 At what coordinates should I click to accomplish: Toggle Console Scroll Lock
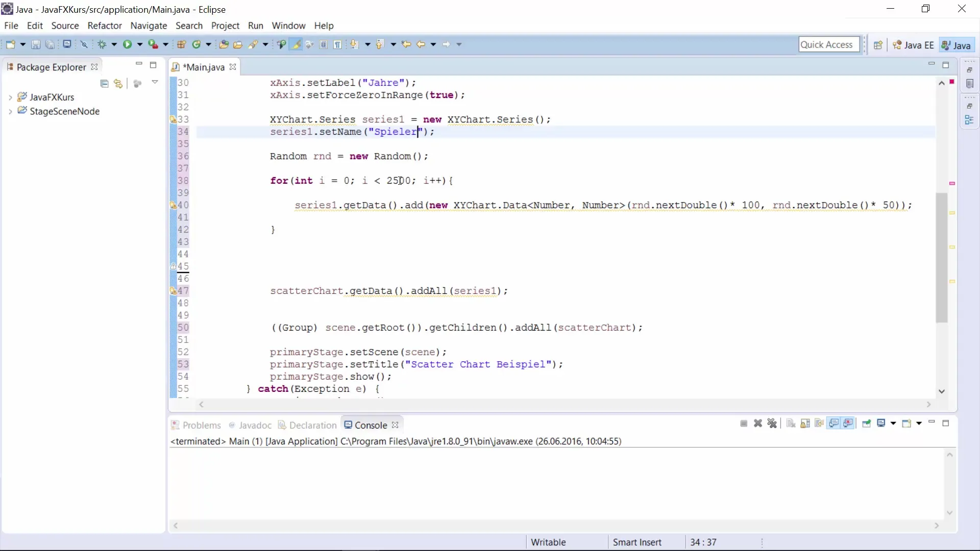coord(805,423)
